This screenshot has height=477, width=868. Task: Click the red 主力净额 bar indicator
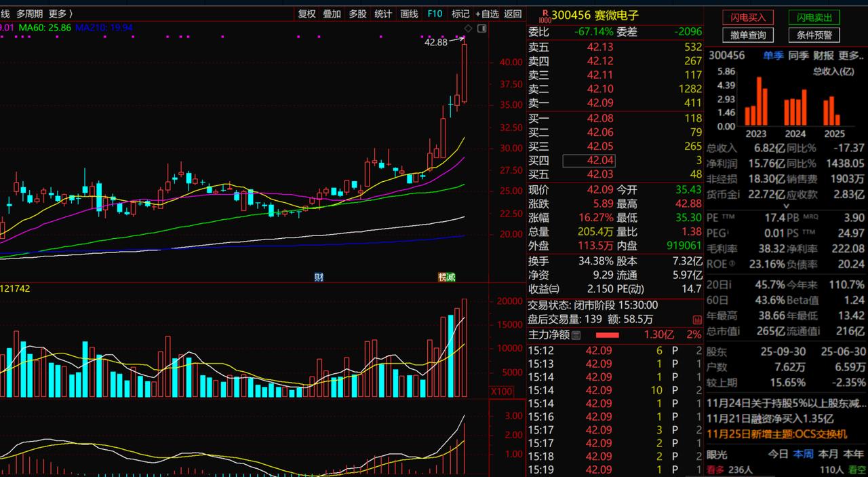pos(607,335)
